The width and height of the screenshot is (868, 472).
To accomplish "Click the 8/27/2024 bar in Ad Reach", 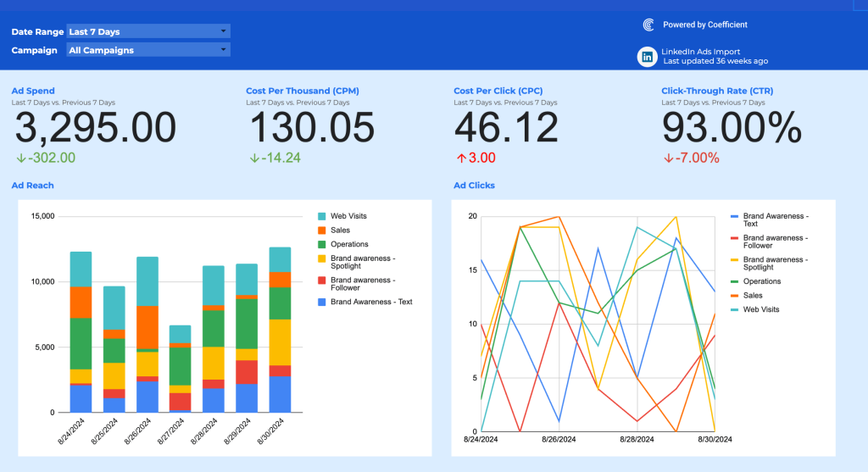I will pyautogui.click(x=180, y=369).
